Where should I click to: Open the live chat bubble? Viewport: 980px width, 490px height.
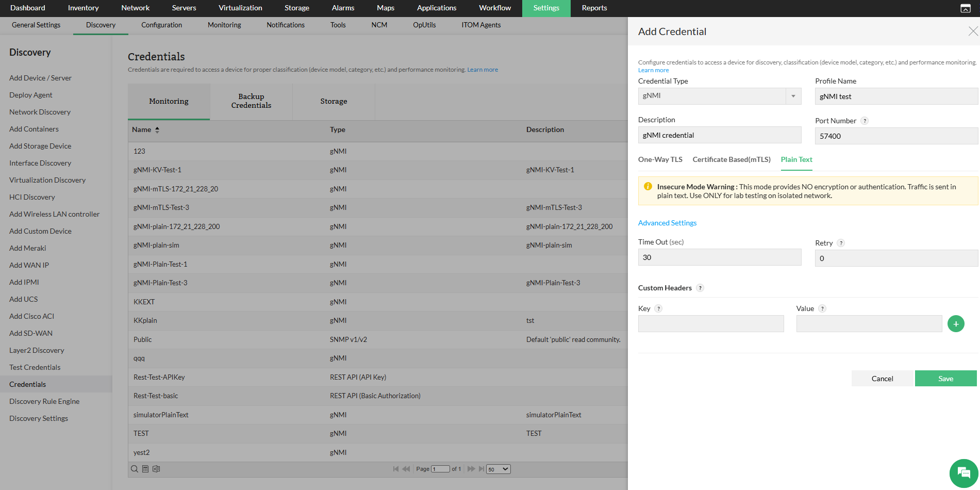tap(964, 473)
